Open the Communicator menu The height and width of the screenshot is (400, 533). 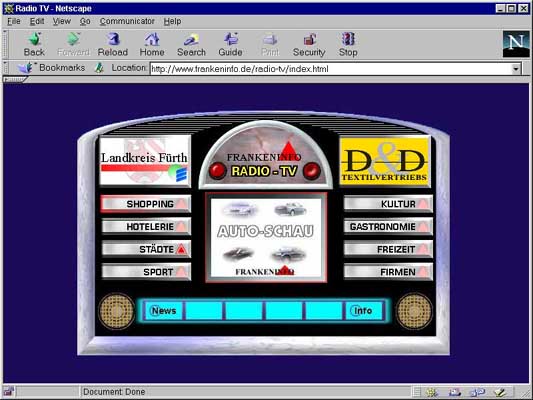[127, 21]
